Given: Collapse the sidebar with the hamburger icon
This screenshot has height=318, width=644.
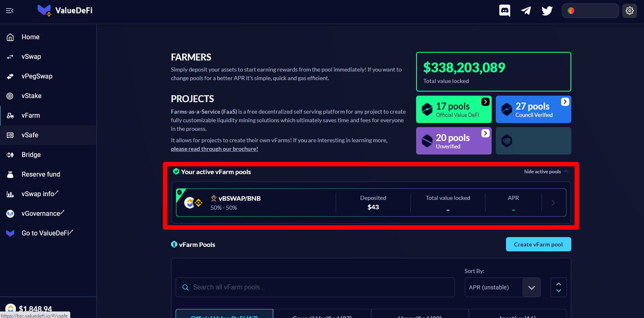Looking at the screenshot, I should pos(10,11).
